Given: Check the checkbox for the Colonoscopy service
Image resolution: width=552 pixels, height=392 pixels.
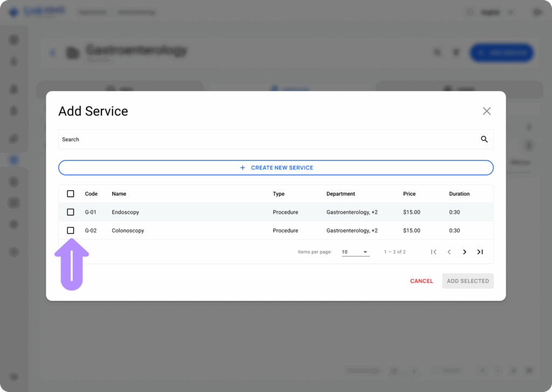Looking at the screenshot, I should (x=70, y=230).
